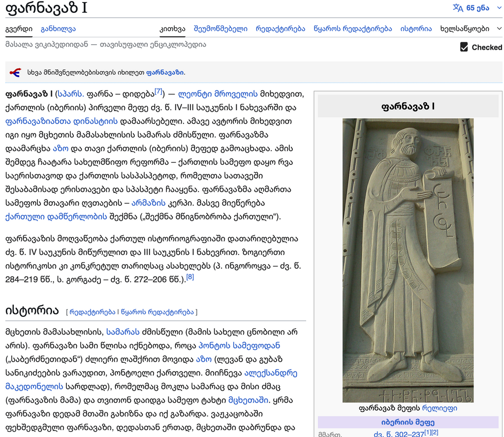Jump to infobox footnote 2
The image size is (504, 437).
(435, 433)
